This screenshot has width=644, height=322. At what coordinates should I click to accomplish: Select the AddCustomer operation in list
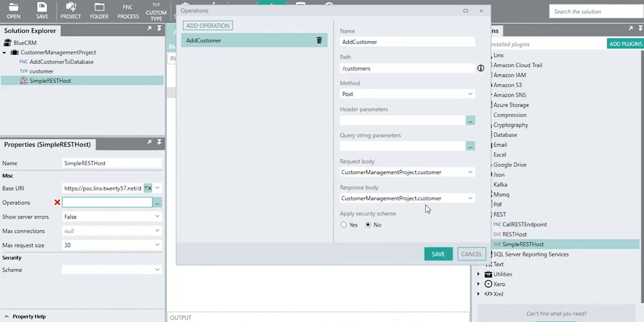(x=254, y=40)
